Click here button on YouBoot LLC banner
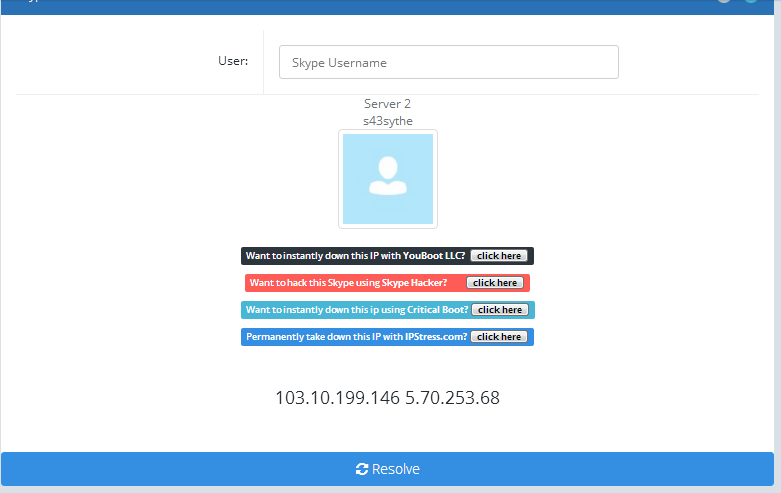 tap(499, 256)
